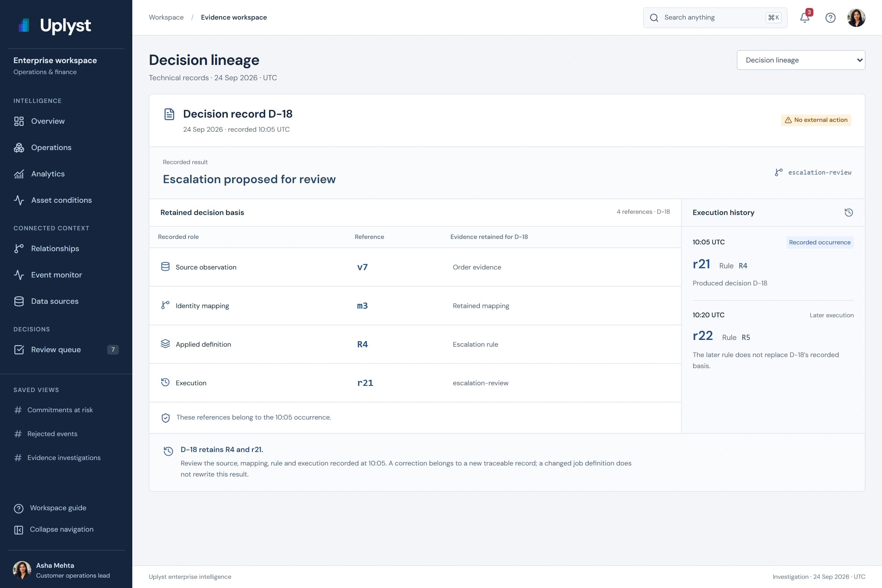882x588 pixels.
Task: Click Evidence workspace breadcrumb
Action: (234, 17)
